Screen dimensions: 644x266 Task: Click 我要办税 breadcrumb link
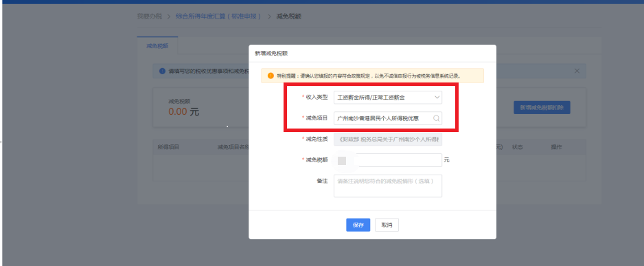pyautogui.click(x=150, y=16)
